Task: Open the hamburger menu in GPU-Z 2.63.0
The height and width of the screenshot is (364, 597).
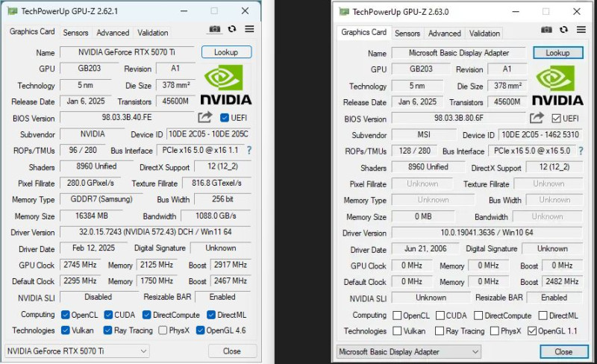Action: (581, 30)
